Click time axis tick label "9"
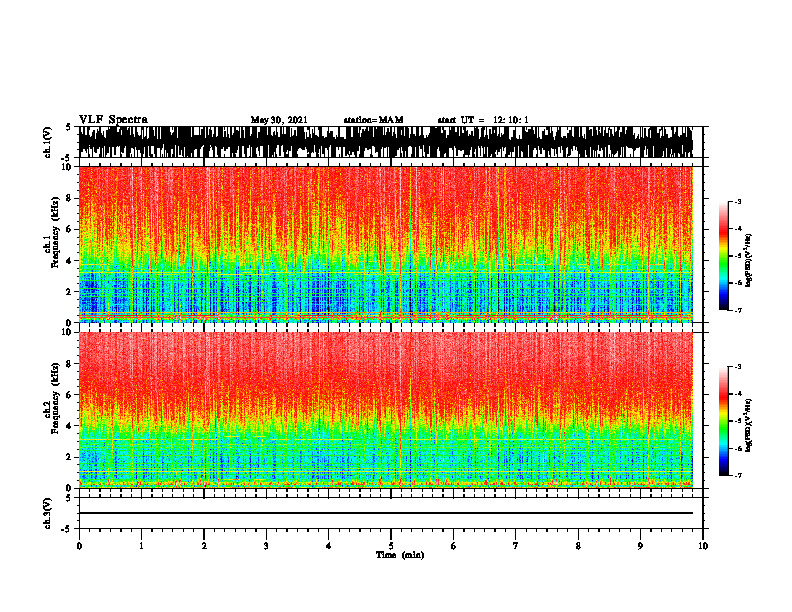Screen dimensions: 792x612 pyautogui.click(x=640, y=546)
